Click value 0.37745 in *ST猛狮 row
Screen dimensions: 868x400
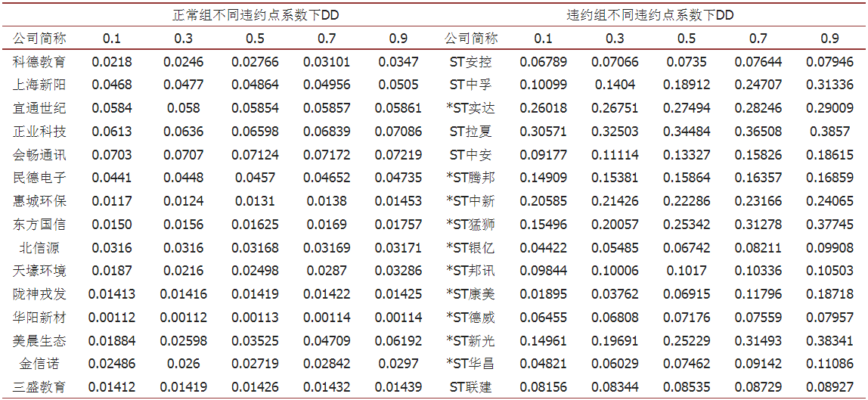point(829,225)
